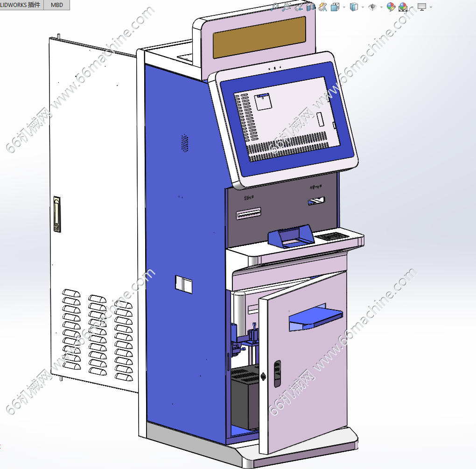Select the latch handle on the open rear door
Viewport: 476px width, 469px height.
(x=57, y=214)
